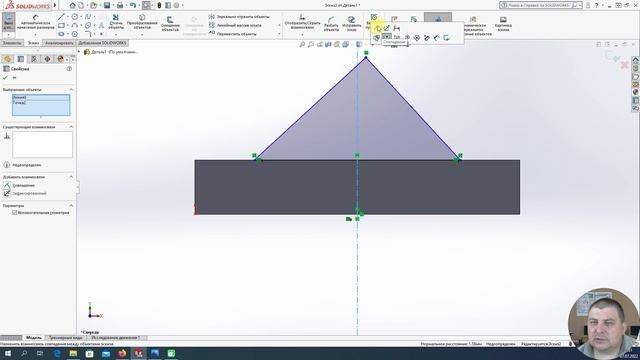Switch to Model tab at bottom
This screenshot has height=360, width=640.
[34, 338]
